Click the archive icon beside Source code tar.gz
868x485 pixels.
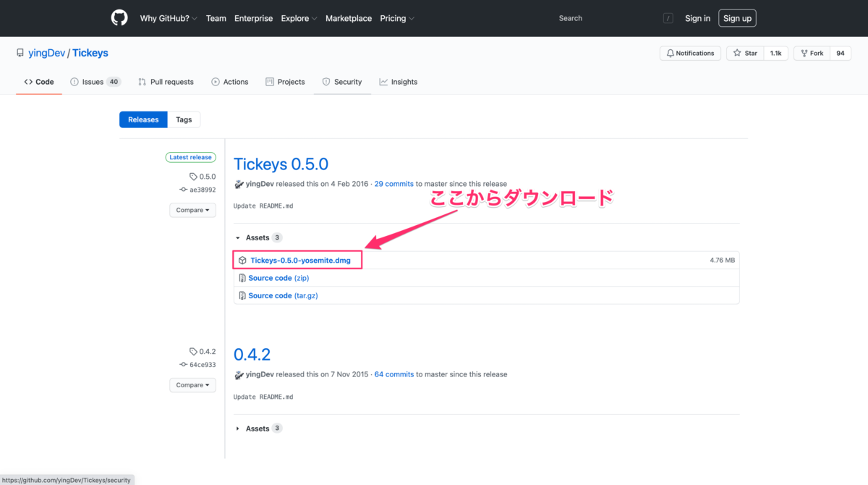[243, 295]
